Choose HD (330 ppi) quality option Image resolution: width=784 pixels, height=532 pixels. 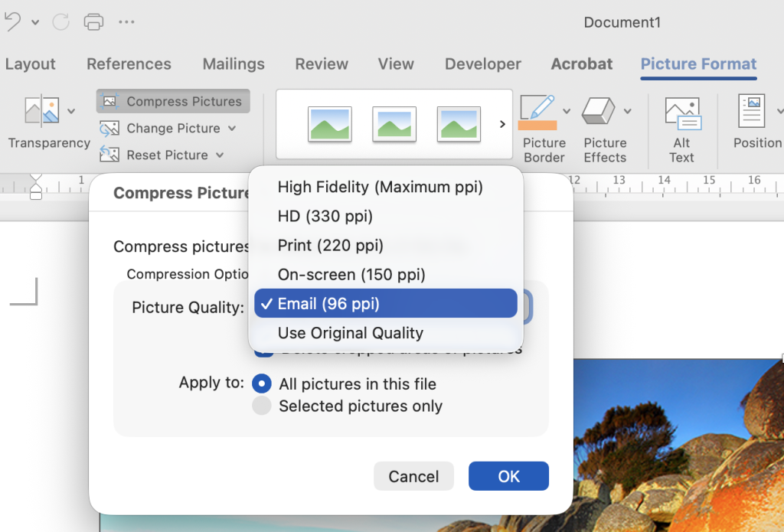click(x=325, y=217)
